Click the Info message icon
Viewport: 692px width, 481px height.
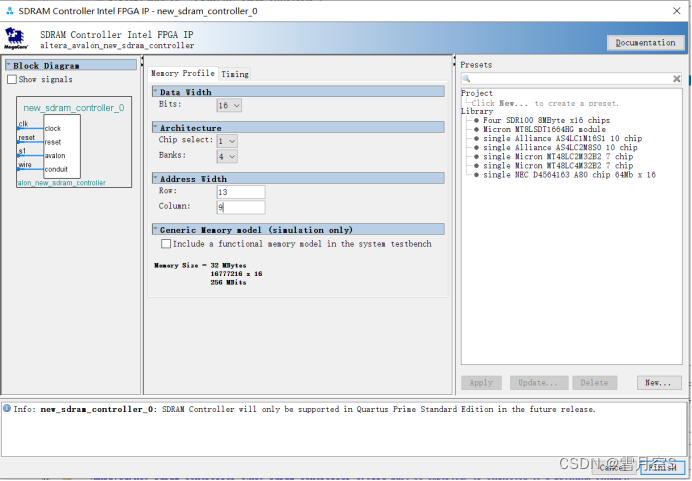[7, 408]
